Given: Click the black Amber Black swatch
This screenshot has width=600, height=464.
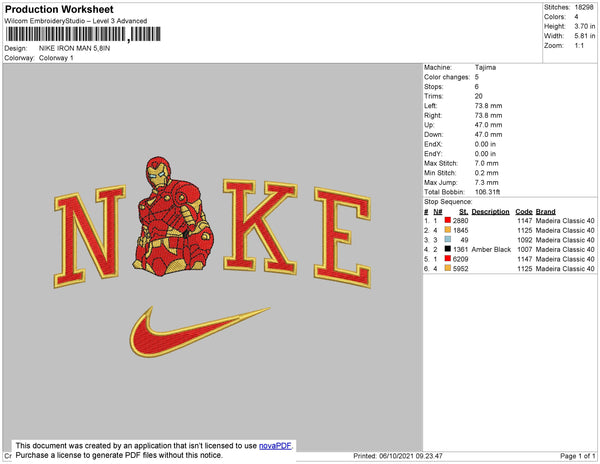Looking at the screenshot, I should click(x=447, y=249).
